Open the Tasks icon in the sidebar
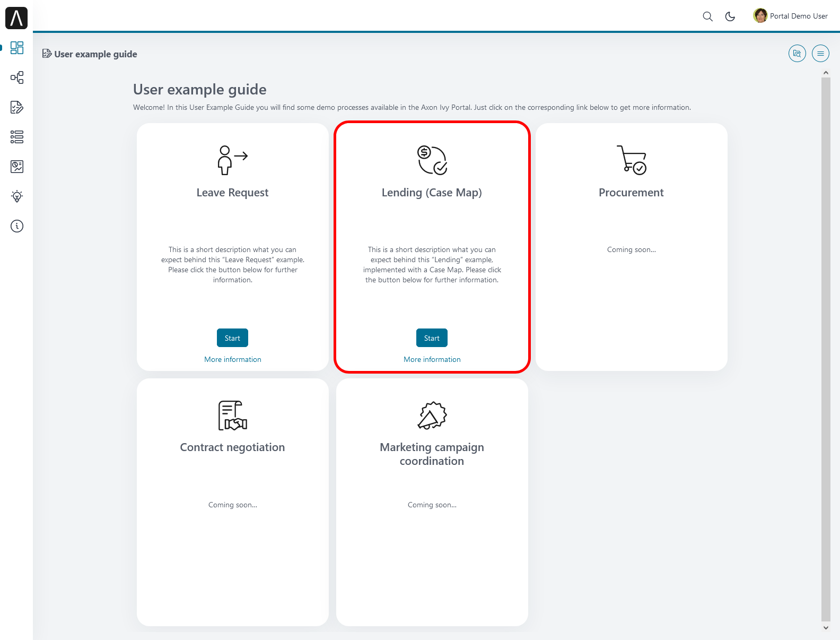This screenshot has width=840, height=640. point(17,107)
